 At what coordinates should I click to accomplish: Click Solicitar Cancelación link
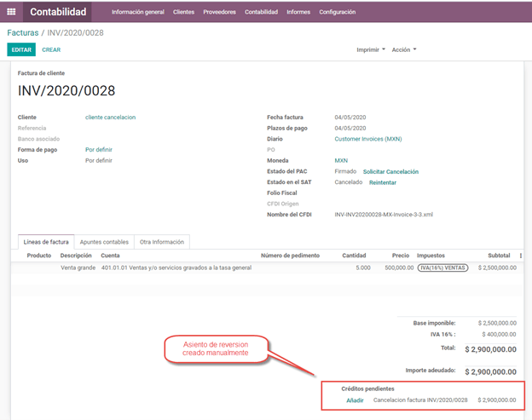(390, 171)
